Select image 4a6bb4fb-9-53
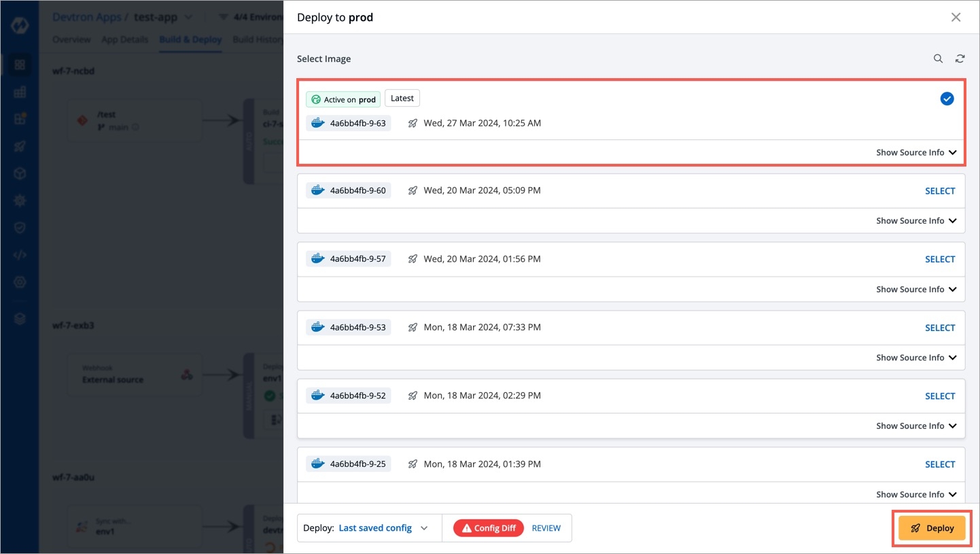The image size is (980, 554). (940, 328)
